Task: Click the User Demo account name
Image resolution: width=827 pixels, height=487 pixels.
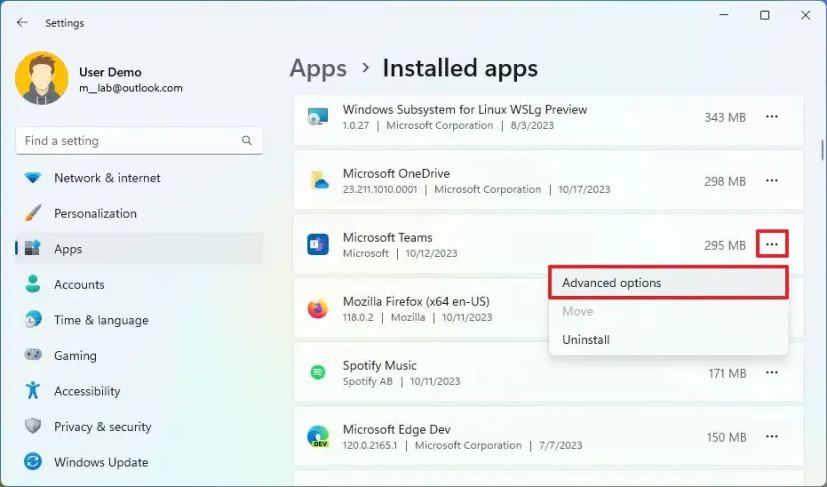Action: coord(110,72)
